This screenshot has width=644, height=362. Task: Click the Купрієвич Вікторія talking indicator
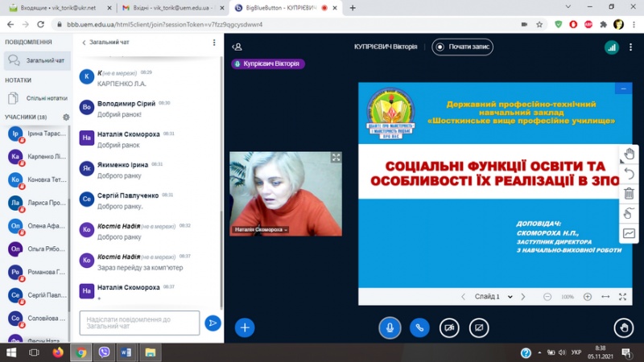pos(268,64)
